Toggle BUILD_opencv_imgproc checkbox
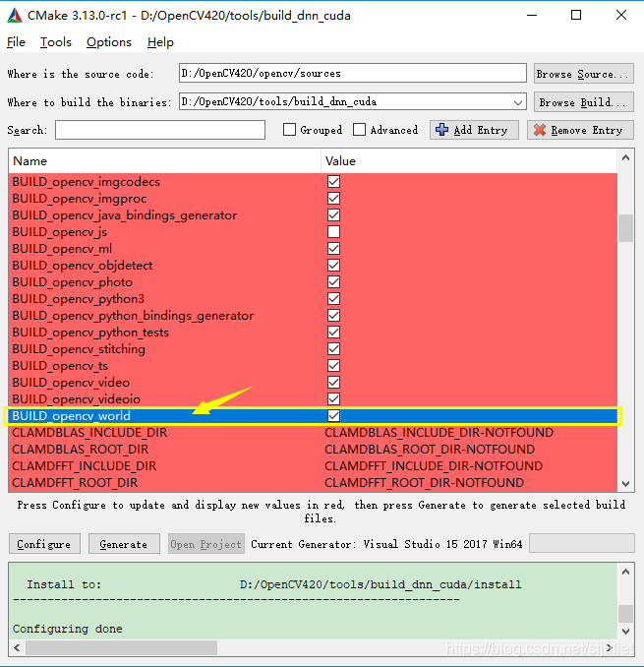644x667 pixels. pyautogui.click(x=333, y=198)
